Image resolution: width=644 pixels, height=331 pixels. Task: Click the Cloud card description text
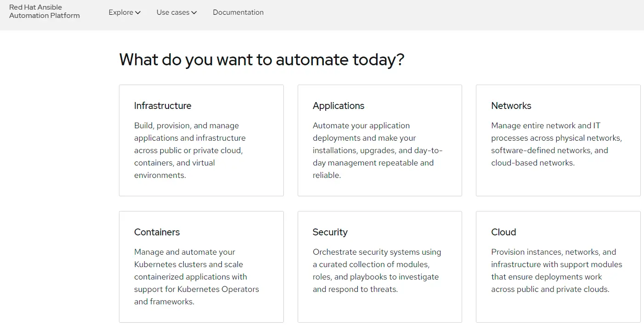point(557,270)
